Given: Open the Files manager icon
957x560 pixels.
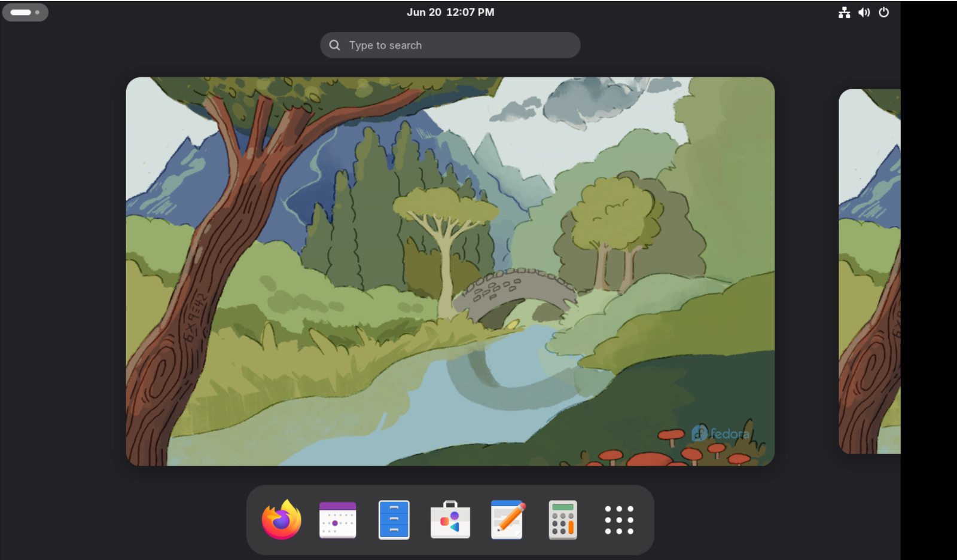Looking at the screenshot, I should click(x=394, y=520).
